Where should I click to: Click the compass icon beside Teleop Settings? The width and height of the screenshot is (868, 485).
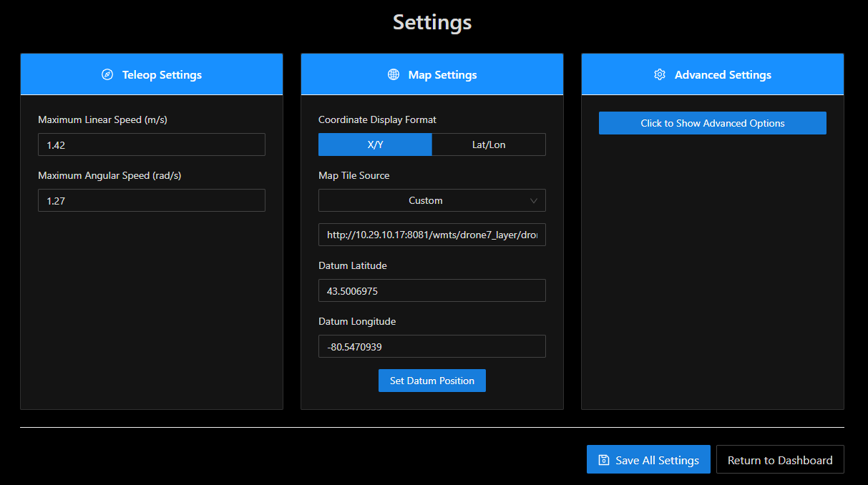107,74
